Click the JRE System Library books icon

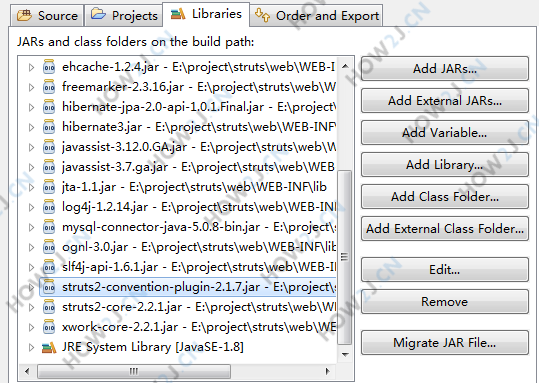click(49, 347)
